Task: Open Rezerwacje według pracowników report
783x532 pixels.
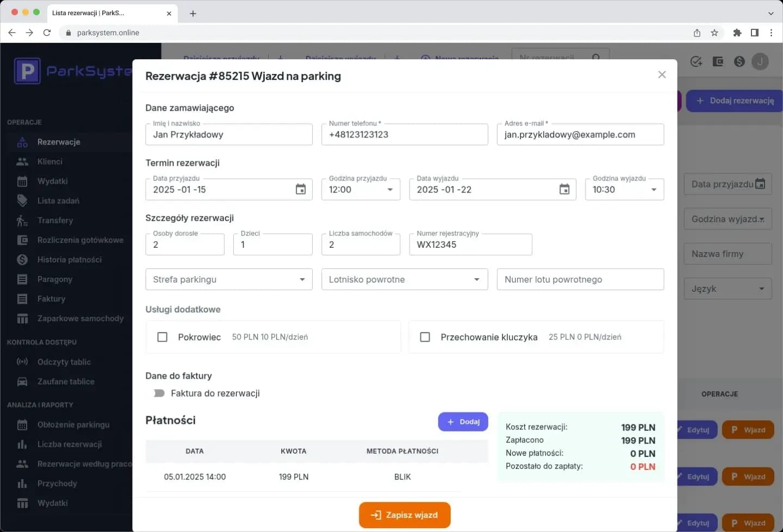Action: pos(84,464)
